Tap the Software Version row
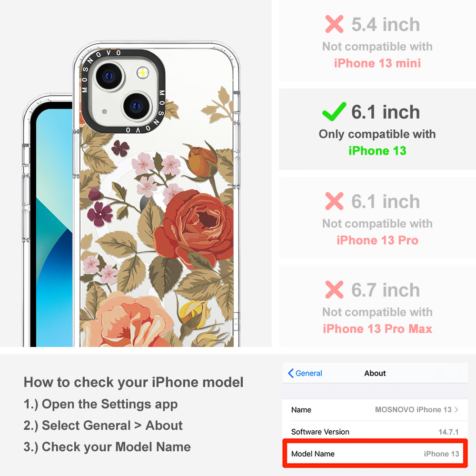 [375, 431]
